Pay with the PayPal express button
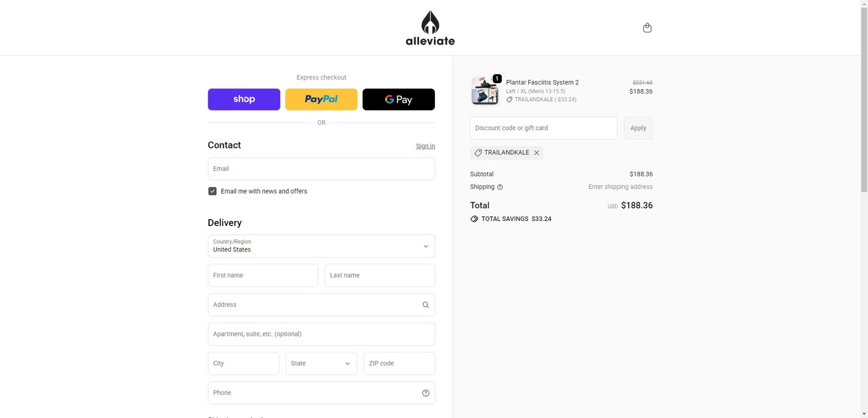Image resolution: width=868 pixels, height=418 pixels. (x=321, y=99)
